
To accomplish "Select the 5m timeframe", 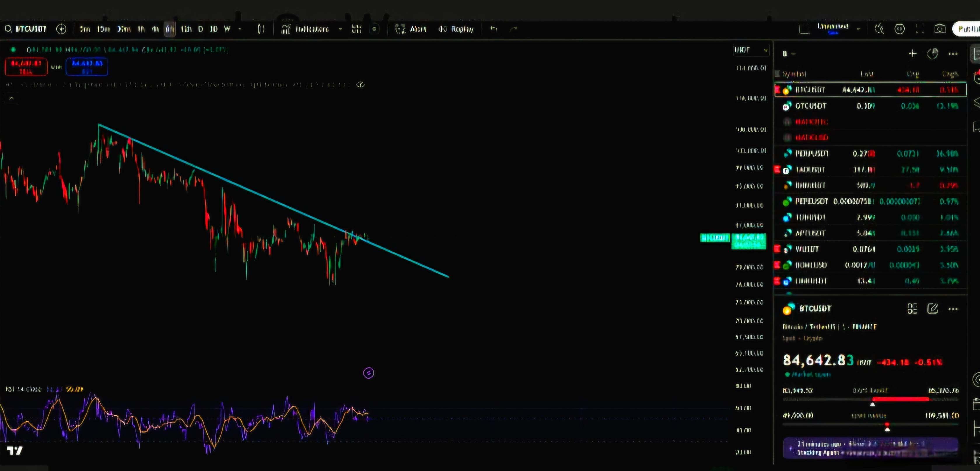I will click(x=85, y=29).
